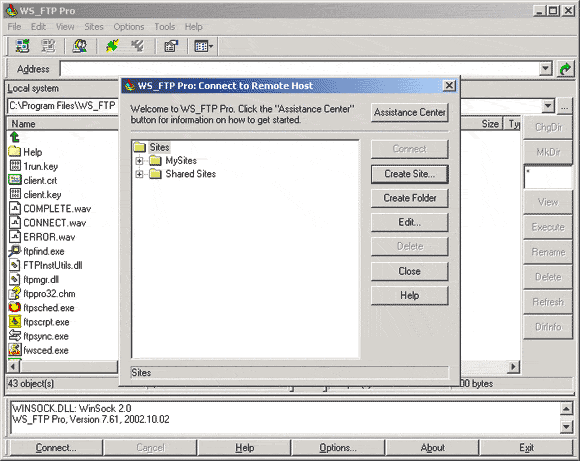580x461 pixels.
Task: Click the properties toolbar icon
Action: 171,46
